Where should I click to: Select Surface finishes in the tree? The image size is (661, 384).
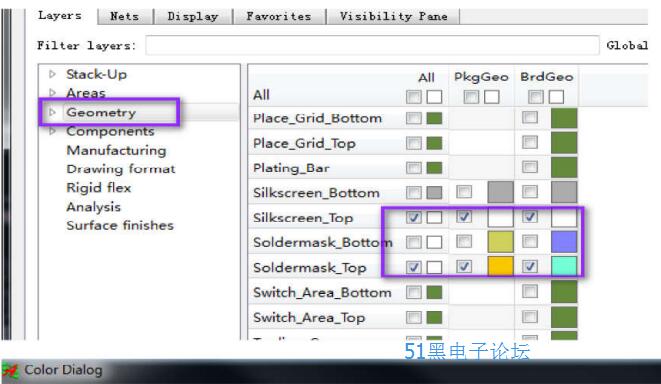tap(120, 225)
